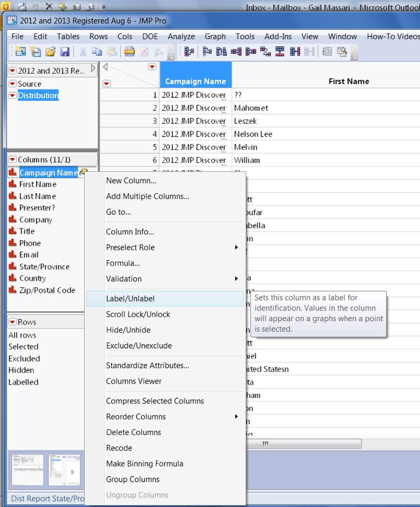
Task: Click the Delete X icon in Outlook toolbar
Action: [49, 6]
